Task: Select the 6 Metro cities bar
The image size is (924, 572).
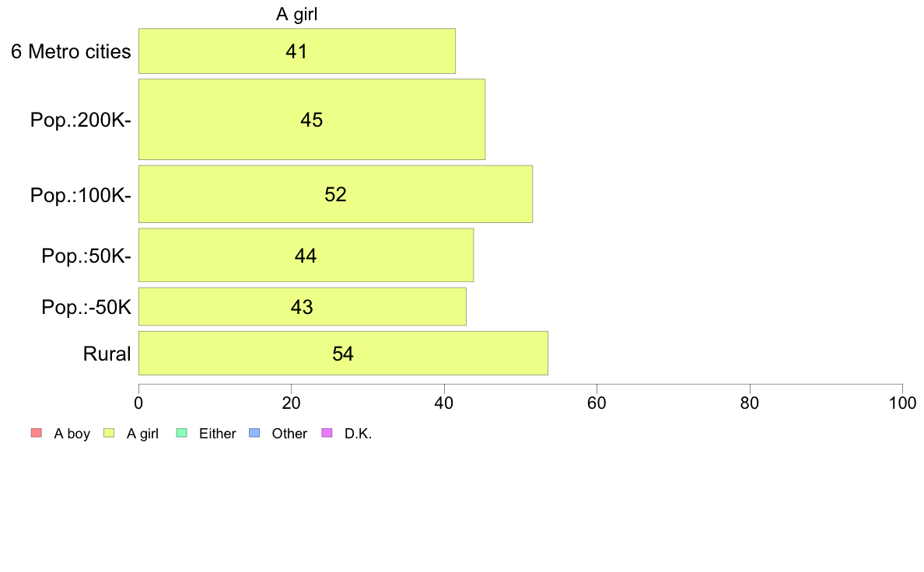Action: [x=297, y=51]
